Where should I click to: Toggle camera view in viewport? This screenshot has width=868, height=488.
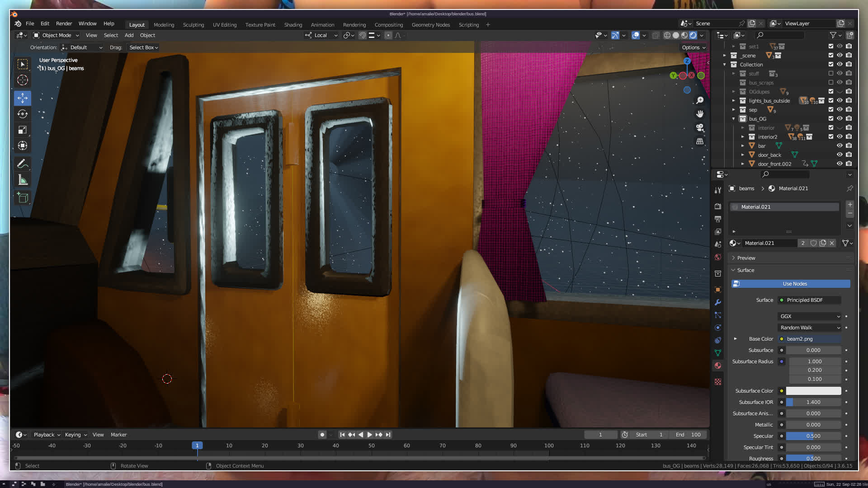pyautogui.click(x=700, y=127)
